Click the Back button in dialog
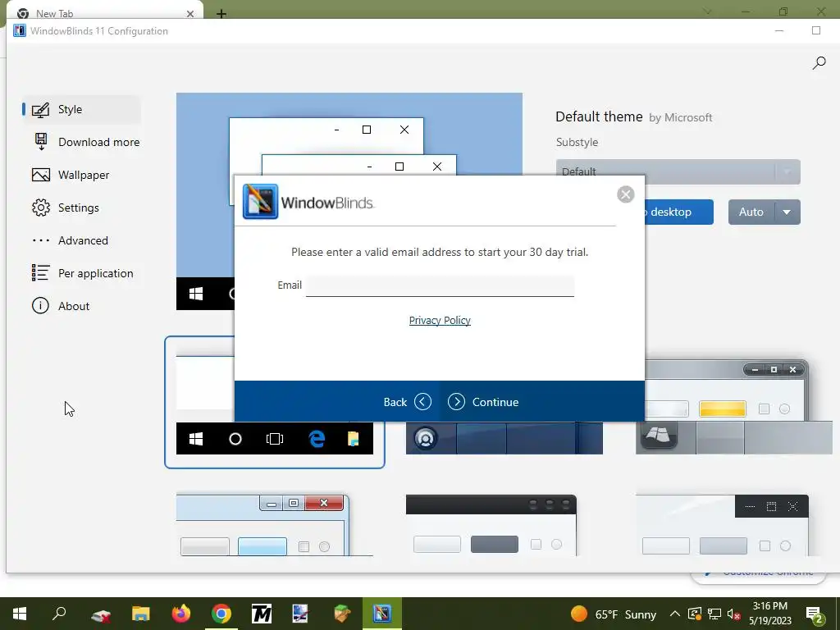 (407, 402)
